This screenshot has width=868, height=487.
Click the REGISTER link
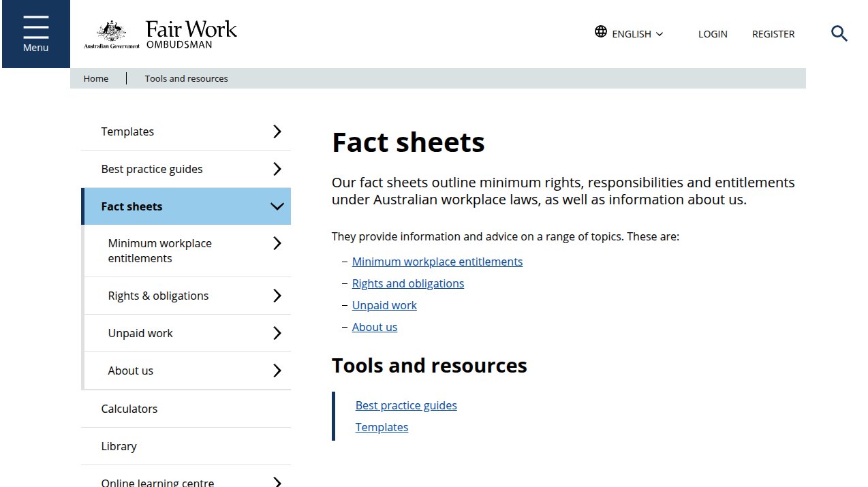tap(773, 34)
